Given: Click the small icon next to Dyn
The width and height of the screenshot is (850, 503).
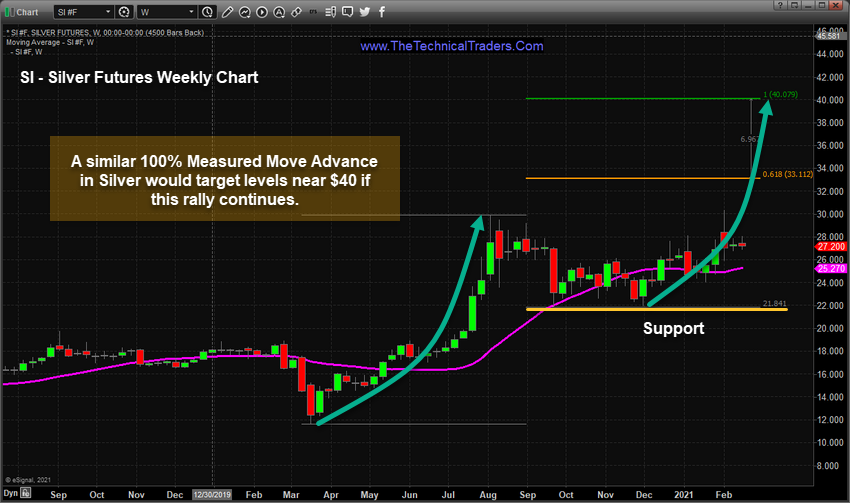Looking at the screenshot, I should [x=26, y=493].
